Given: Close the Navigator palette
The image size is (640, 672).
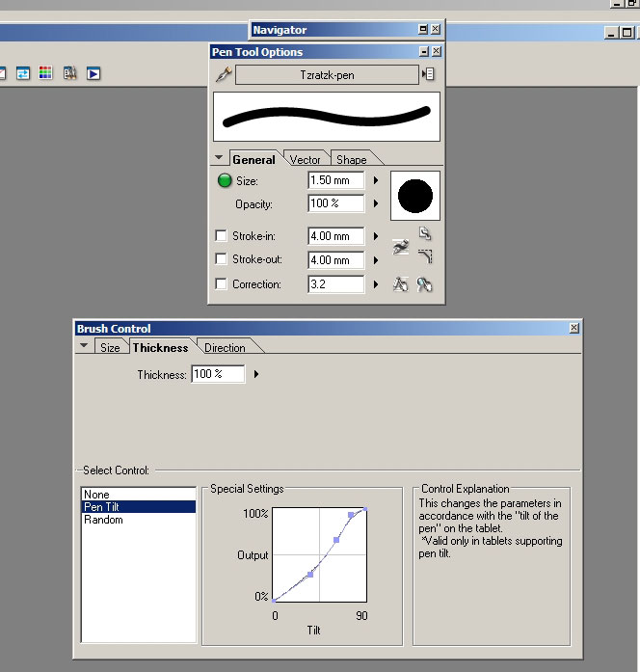Looking at the screenshot, I should point(436,29).
